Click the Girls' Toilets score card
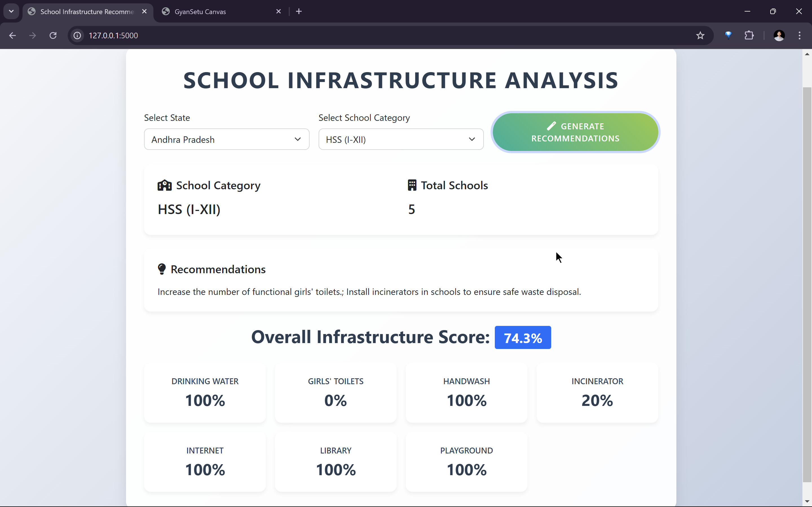Image resolution: width=812 pixels, height=507 pixels. [336, 392]
